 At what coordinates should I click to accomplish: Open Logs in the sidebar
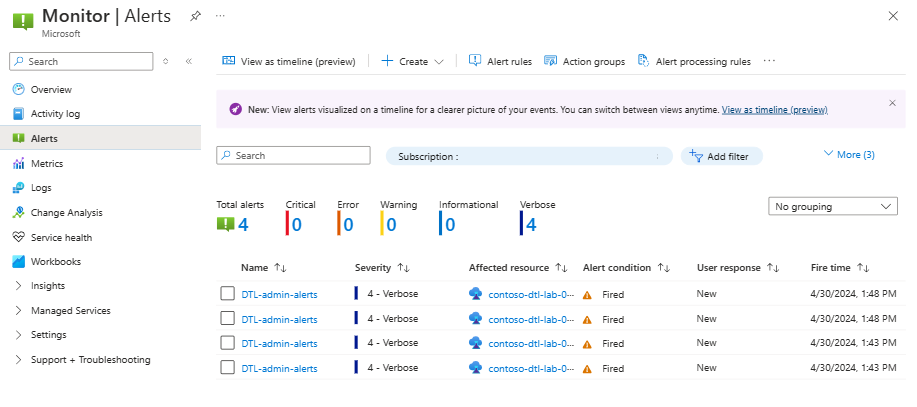41,188
